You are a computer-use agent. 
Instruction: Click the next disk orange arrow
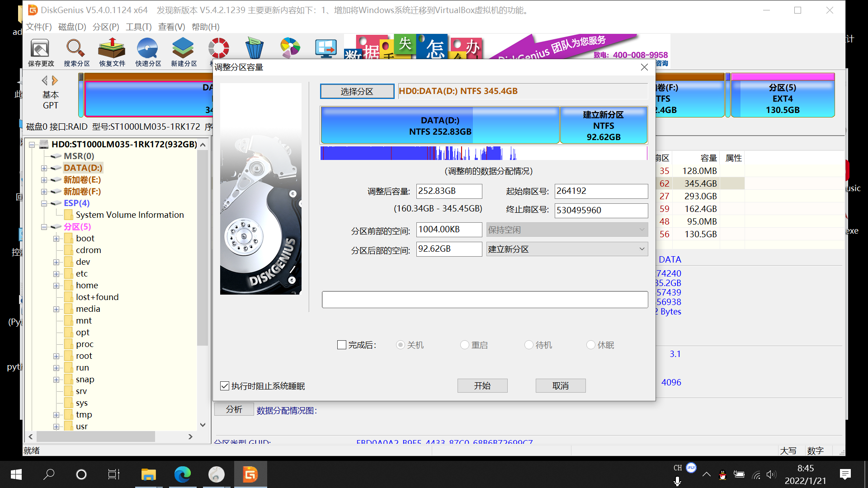[55, 80]
